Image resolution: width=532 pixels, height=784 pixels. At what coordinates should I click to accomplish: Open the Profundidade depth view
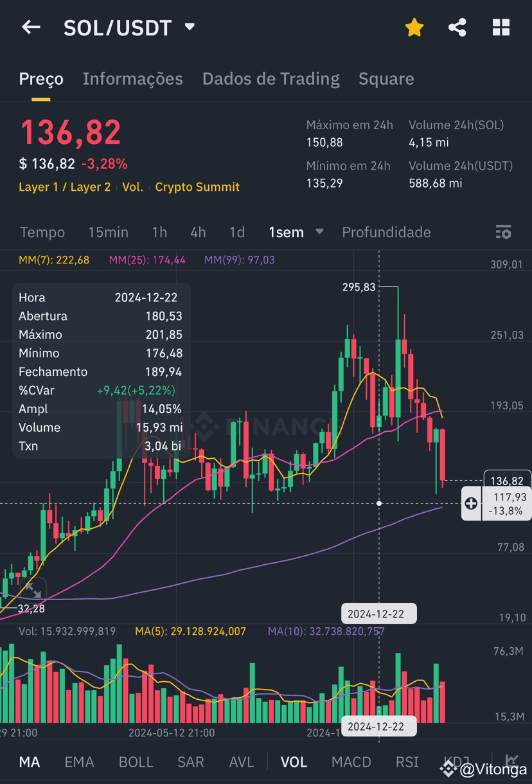(386, 232)
